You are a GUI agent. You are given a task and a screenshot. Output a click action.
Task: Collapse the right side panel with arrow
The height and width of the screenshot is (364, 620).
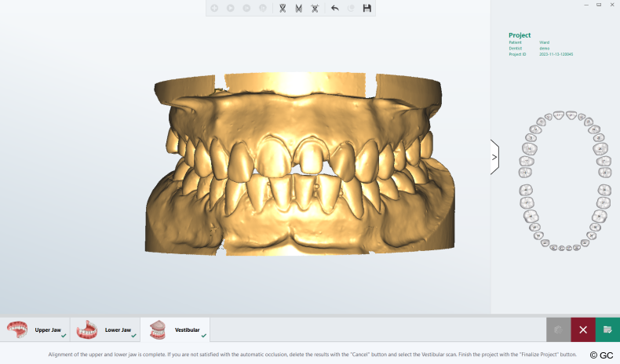click(494, 157)
